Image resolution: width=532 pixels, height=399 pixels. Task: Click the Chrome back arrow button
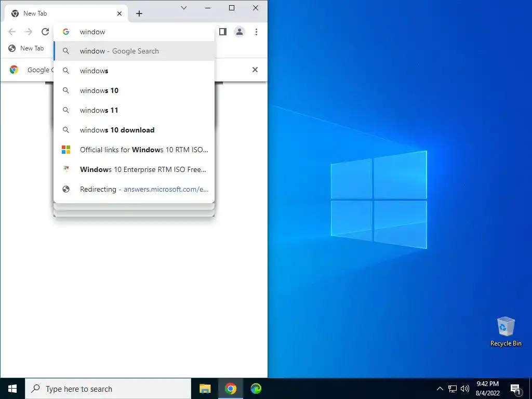pyautogui.click(x=12, y=32)
